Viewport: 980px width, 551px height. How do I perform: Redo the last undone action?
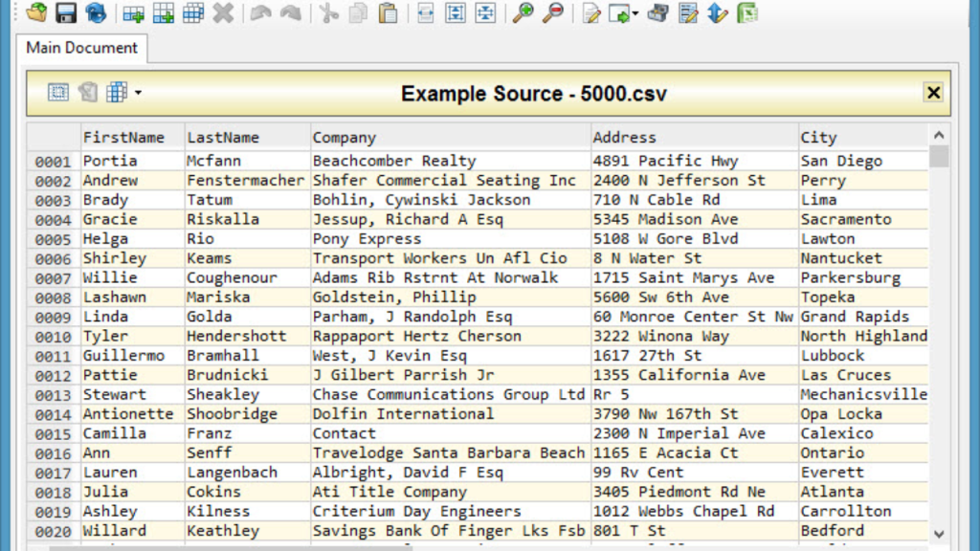click(291, 13)
